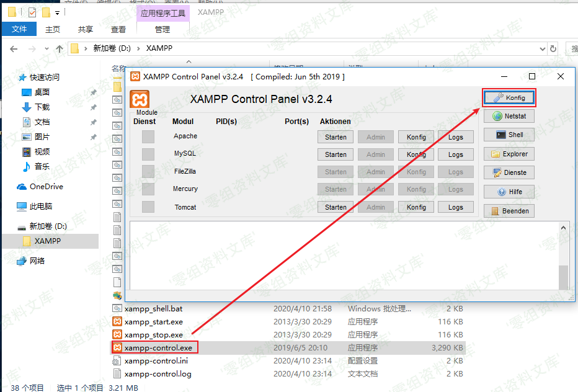Open the quick access toolbar dropdown arrow
The image size is (578, 392).
57,13
